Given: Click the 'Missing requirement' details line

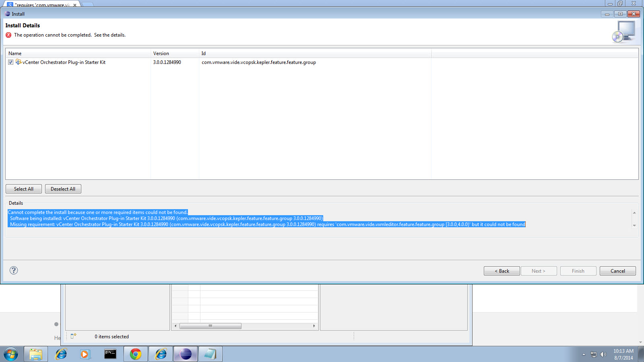Looking at the screenshot, I should tap(268, 224).
